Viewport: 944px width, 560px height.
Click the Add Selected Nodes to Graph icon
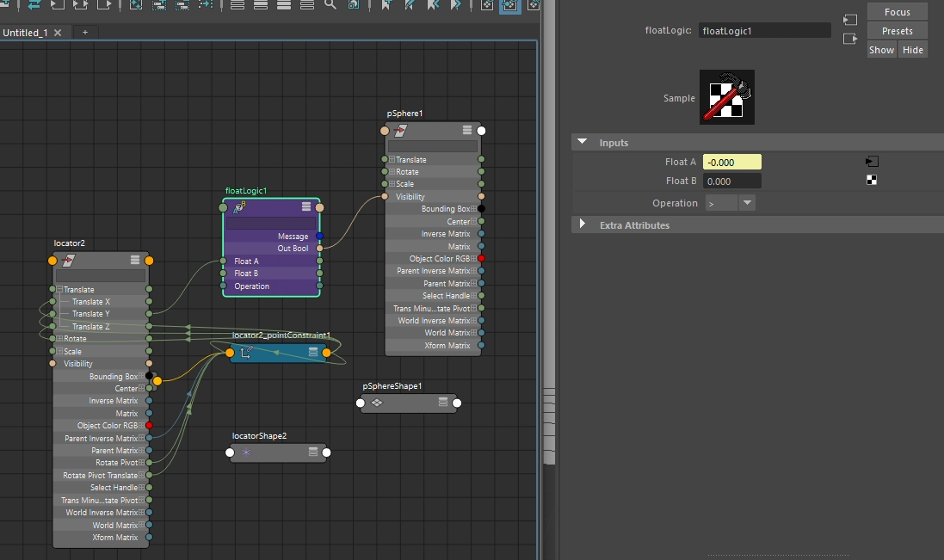coord(159,5)
